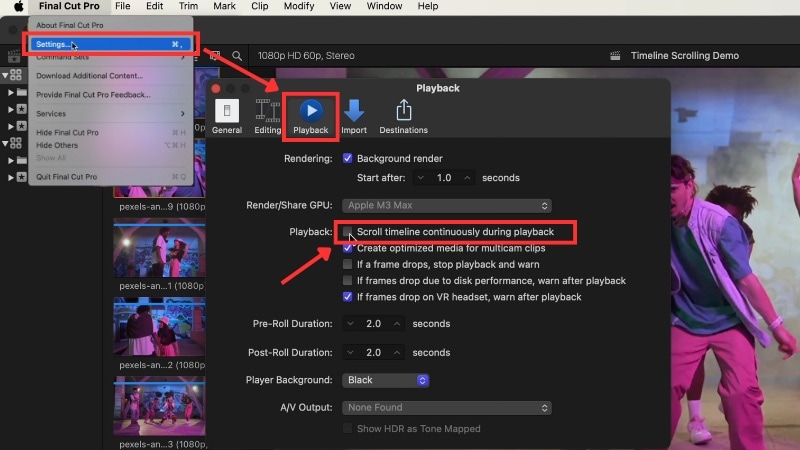Click the browser search magnifier icon
The image size is (800, 450).
(237, 56)
